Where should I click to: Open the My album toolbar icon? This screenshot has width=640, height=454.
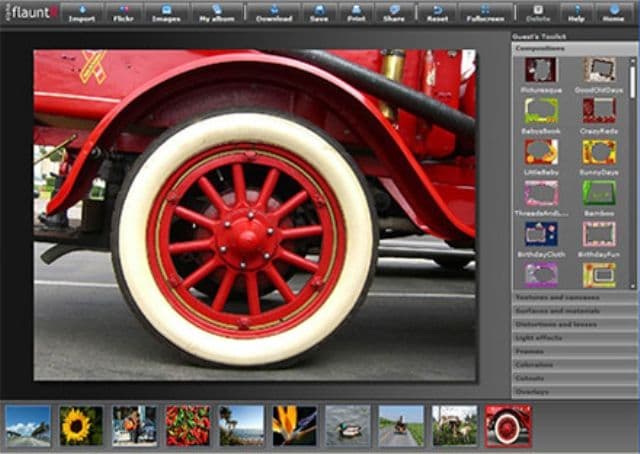pyautogui.click(x=217, y=13)
